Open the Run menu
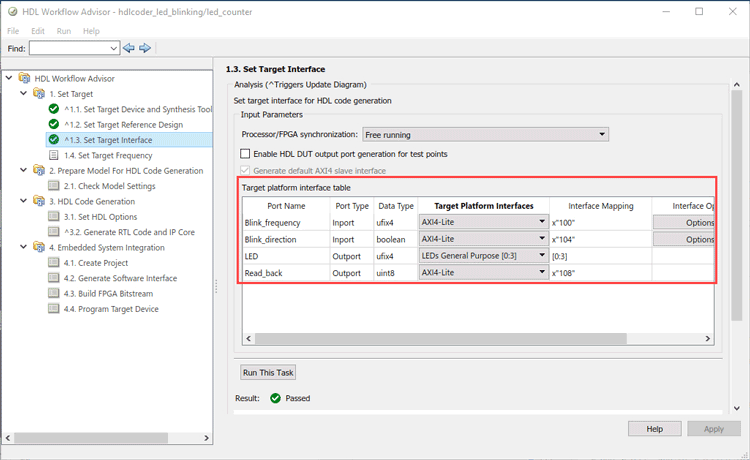The height and width of the screenshot is (460, 750). point(64,31)
